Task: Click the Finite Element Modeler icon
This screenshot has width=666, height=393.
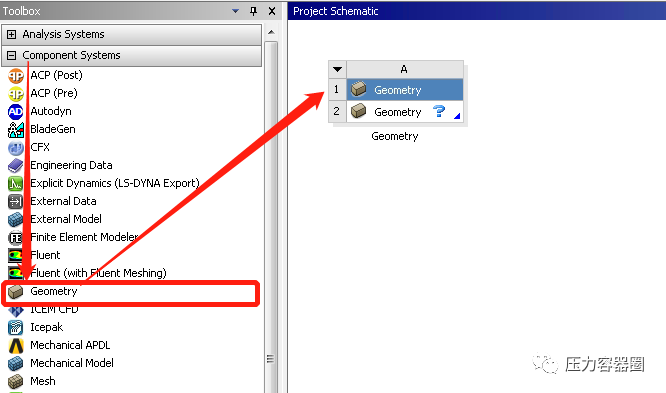Action: pyautogui.click(x=16, y=237)
